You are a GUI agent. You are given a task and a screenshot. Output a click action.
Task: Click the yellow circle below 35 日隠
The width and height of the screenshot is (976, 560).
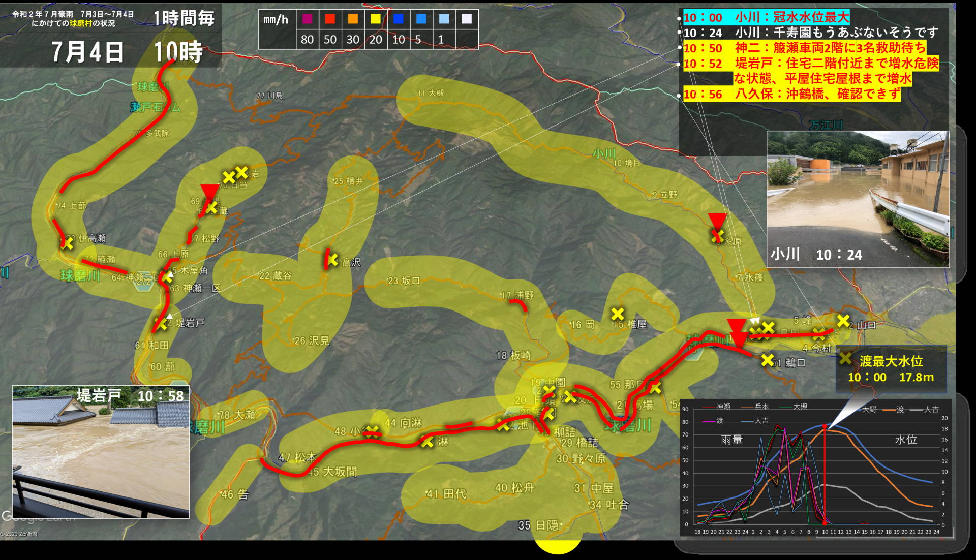tap(558, 545)
